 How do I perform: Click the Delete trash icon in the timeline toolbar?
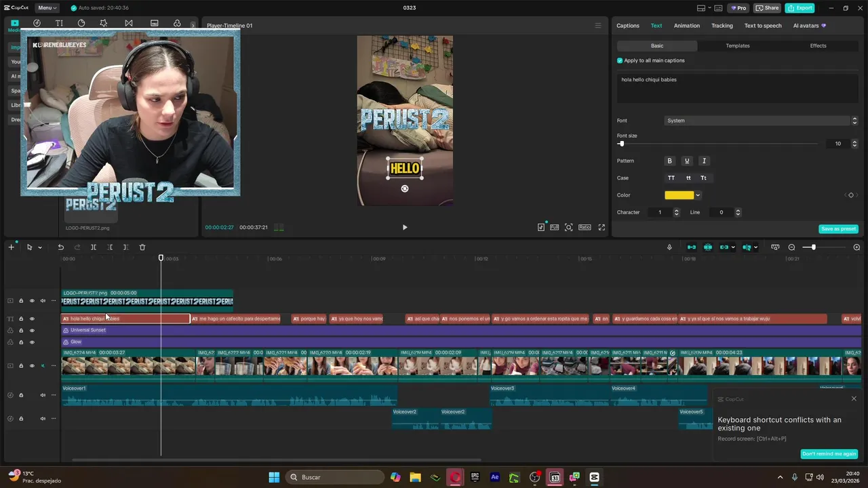[x=142, y=247]
